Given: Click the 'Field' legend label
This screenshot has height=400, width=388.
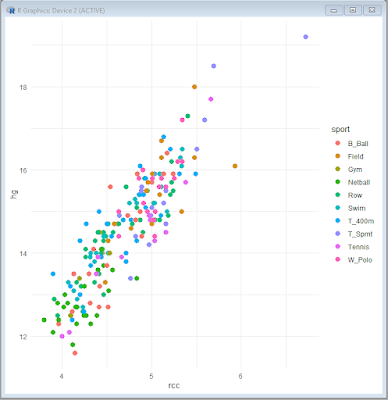Looking at the screenshot, I should [x=355, y=156].
